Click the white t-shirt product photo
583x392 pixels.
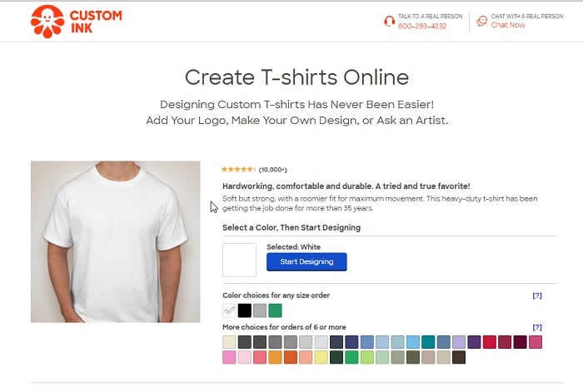pyautogui.click(x=115, y=241)
